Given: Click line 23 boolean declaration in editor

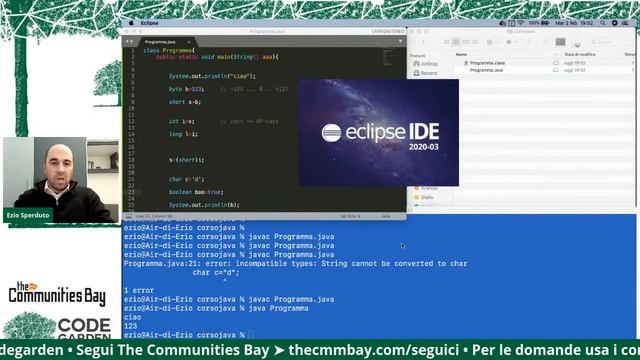Looking at the screenshot, I should click(196, 192).
